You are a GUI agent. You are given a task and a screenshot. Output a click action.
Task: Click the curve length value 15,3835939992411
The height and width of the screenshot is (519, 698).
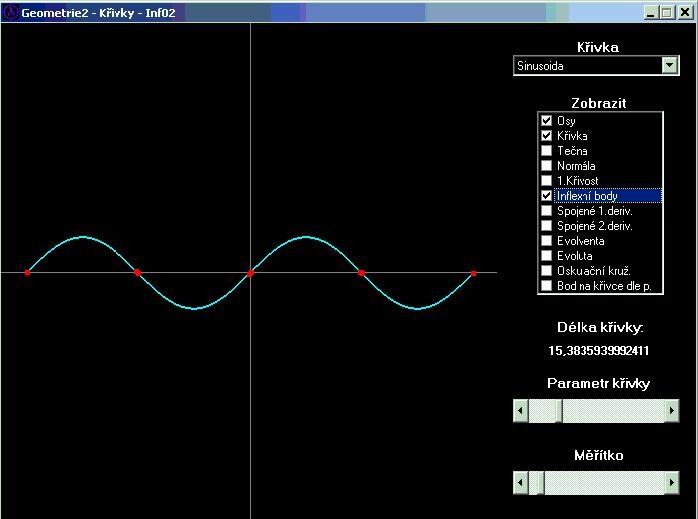point(598,351)
